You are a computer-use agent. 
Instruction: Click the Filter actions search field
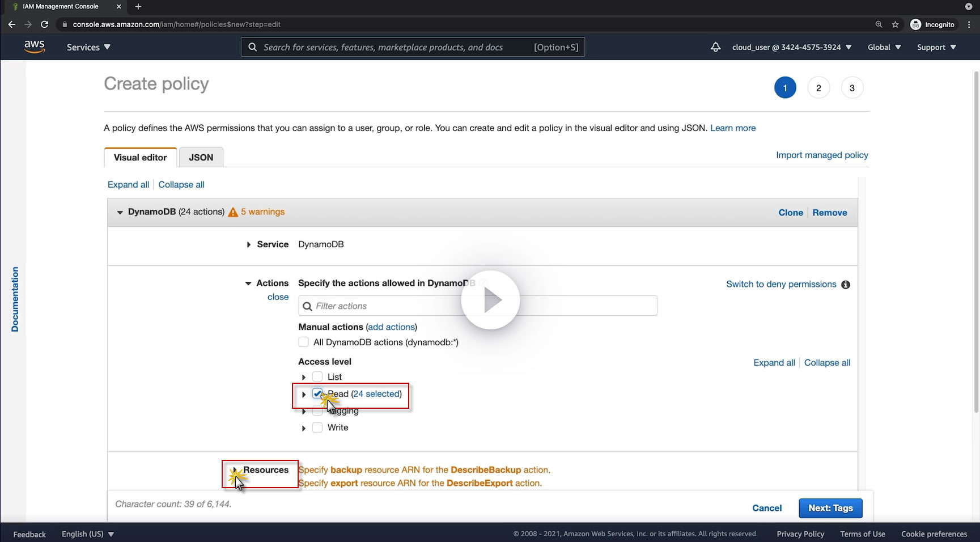point(477,306)
